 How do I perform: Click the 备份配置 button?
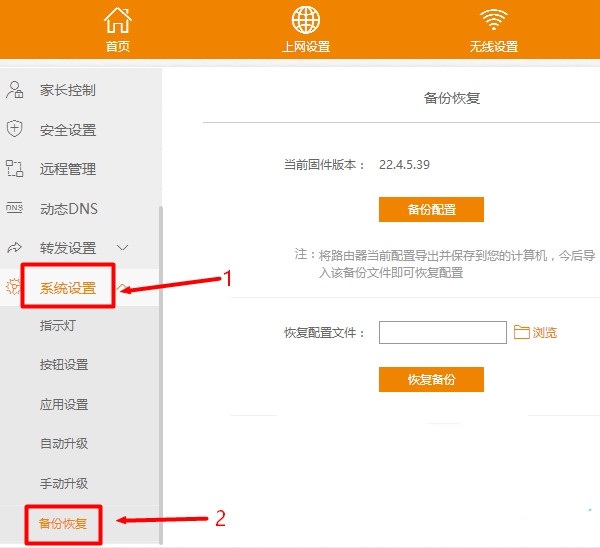[431, 209]
